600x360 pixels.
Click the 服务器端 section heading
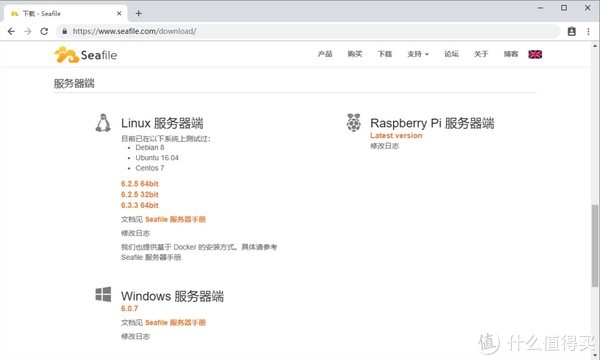coord(74,83)
